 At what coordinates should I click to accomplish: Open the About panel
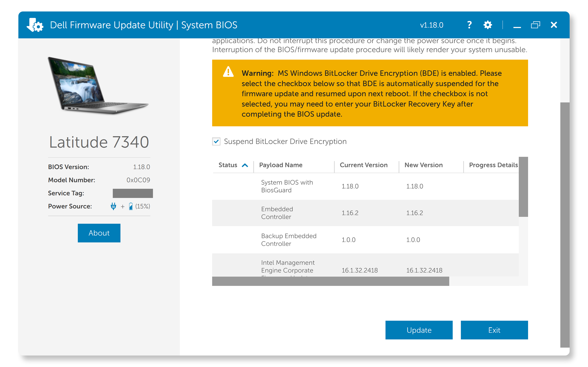[x=99, y=233]
